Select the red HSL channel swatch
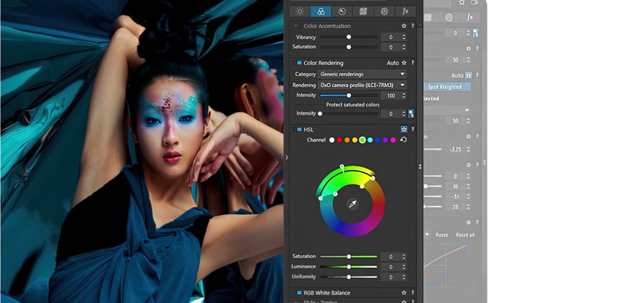This screenshot has width=644, height=303. [x=340, y=140]
